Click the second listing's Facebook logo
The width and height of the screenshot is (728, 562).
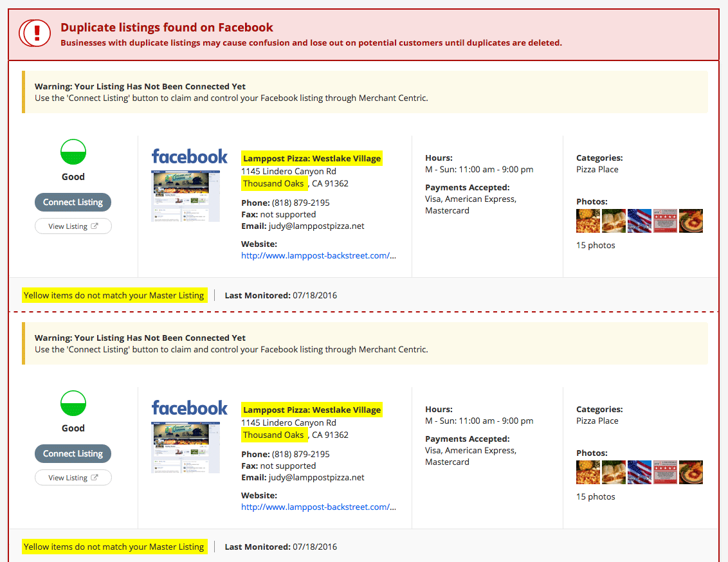point(190,408)
